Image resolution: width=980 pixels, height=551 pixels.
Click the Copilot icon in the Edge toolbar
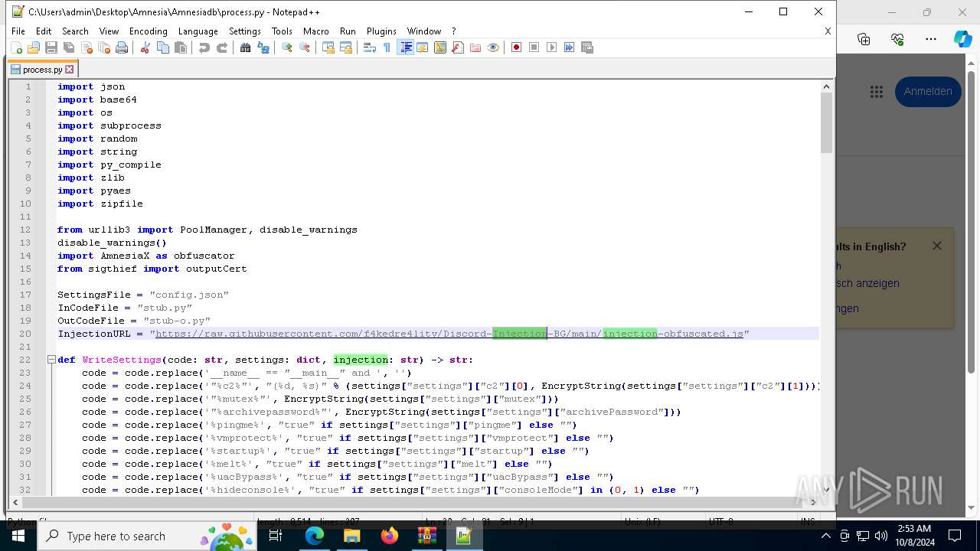tap(962, 39)
